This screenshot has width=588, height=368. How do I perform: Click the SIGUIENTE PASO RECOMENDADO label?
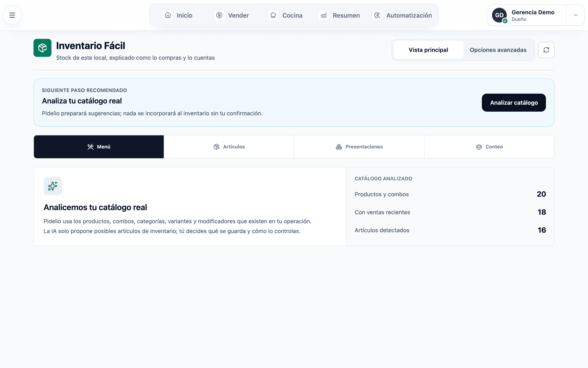pos(84,90)
